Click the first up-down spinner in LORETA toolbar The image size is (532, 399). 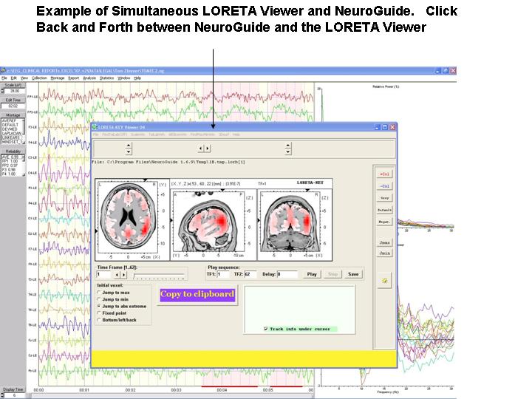[129, 149]
